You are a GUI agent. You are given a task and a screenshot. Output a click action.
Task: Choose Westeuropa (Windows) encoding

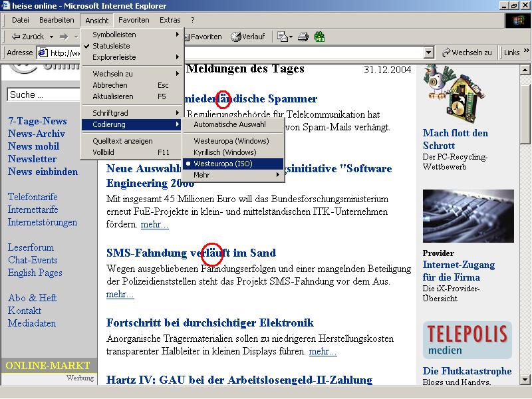(233, 141)
